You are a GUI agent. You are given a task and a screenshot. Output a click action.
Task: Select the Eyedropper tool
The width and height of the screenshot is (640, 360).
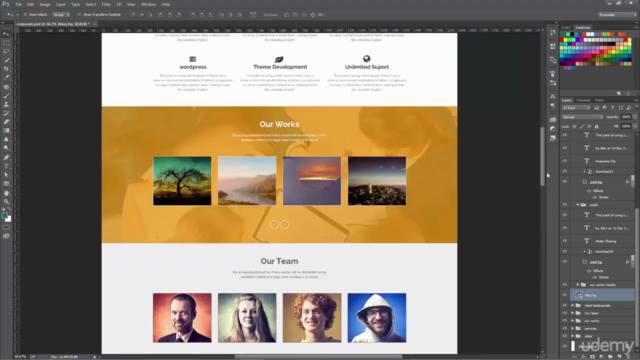[6, 78]
